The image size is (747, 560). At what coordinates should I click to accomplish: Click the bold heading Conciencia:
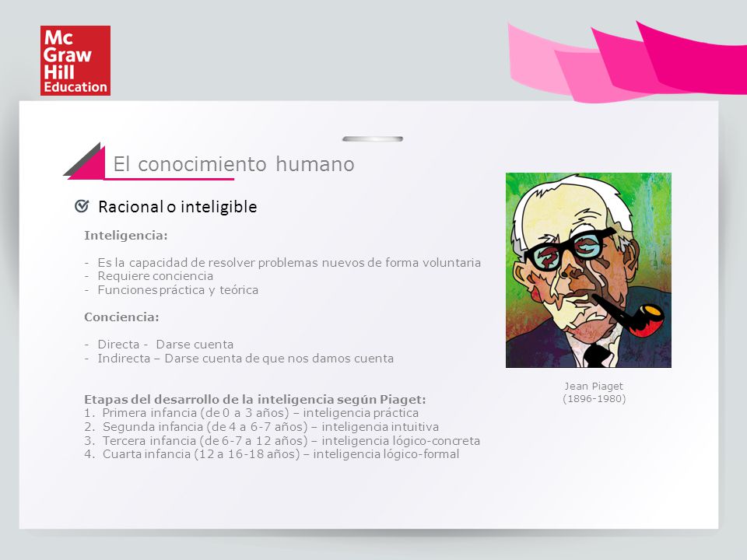tap(121, 317)
